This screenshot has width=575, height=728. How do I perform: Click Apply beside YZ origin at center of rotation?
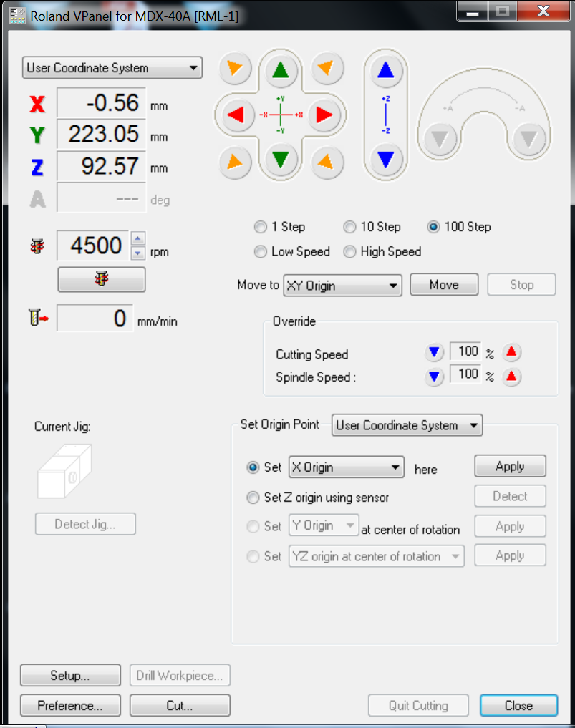510,555
